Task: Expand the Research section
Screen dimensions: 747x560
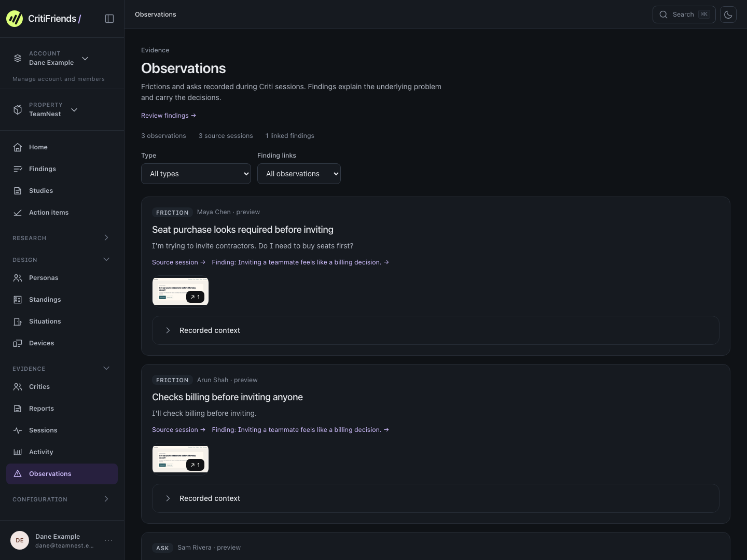Action: click(x=106, y=237)
